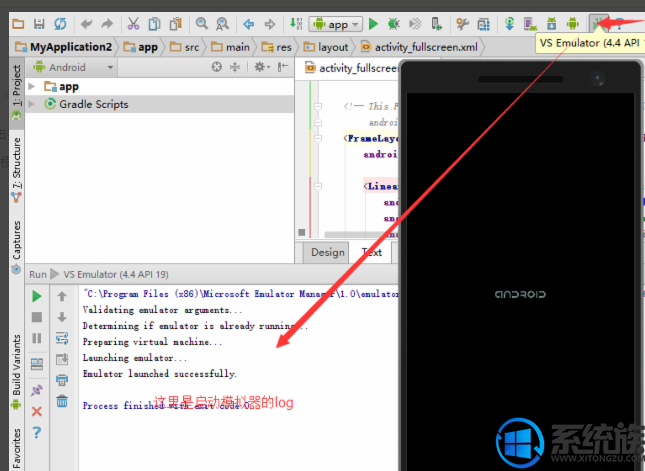This screenshot has width=645, height=471.
Task: Hide the Project tool window
Action: click(283, 67)
